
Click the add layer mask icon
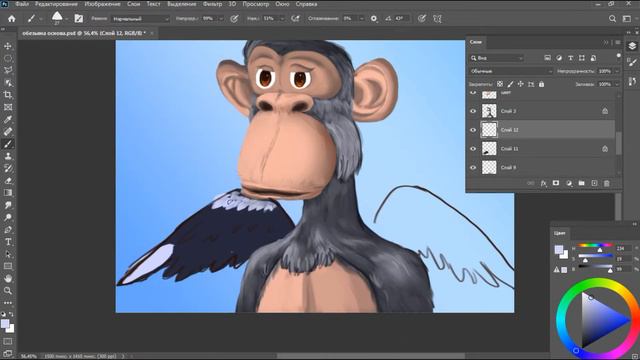556,184
